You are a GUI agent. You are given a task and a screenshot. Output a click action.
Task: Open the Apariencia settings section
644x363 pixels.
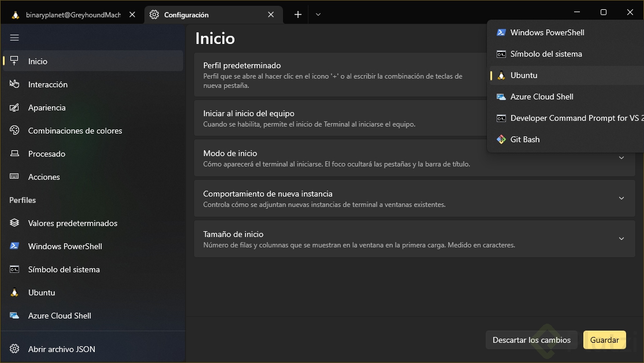(93, 108)
